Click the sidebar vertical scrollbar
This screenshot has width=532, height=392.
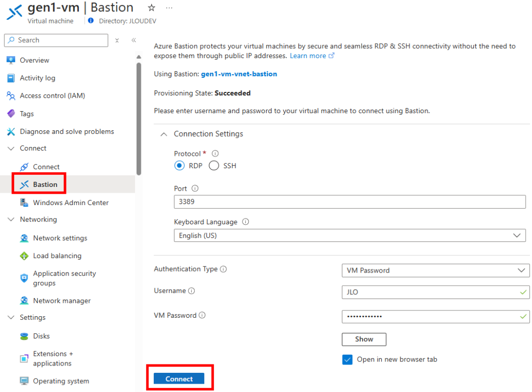point(139,119)
